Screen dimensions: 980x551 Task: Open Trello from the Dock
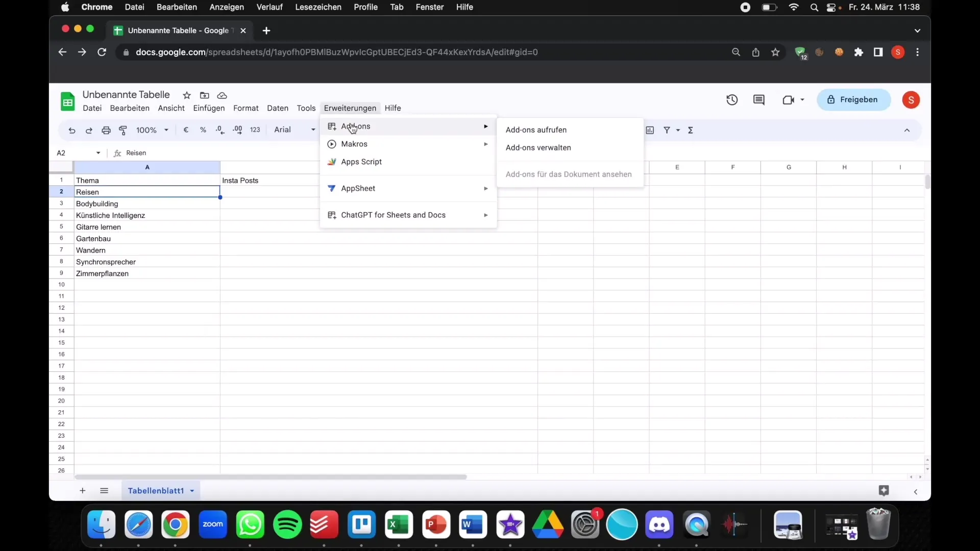click(361, 524)
